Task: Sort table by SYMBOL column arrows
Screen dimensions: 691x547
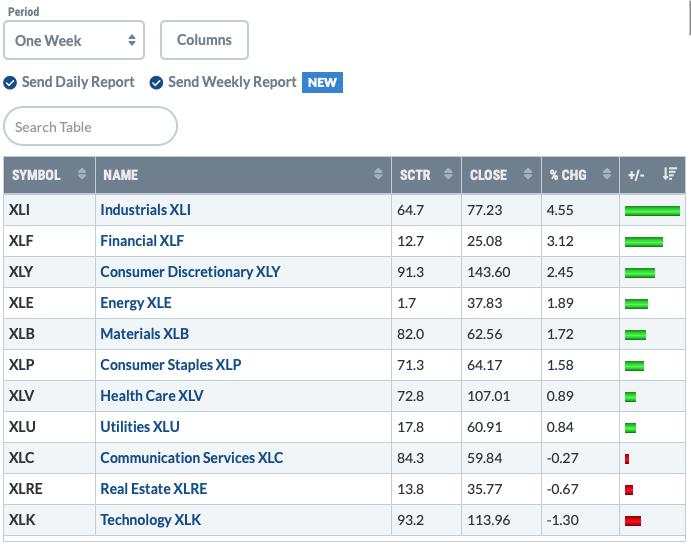Action: point(82,174)
